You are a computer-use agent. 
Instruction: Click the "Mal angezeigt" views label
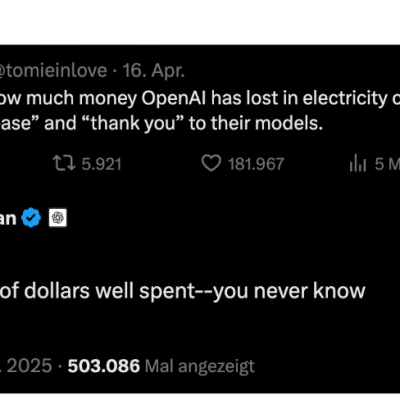(200, 367)
